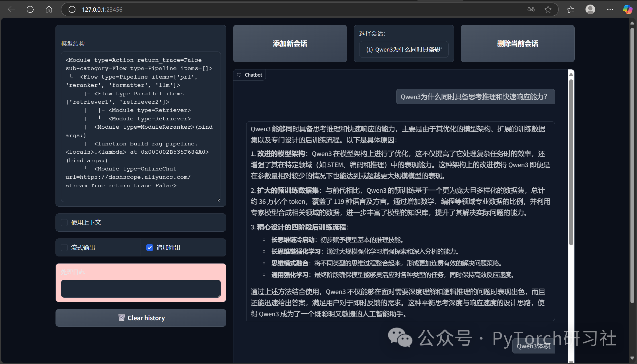Click the 删除当前会话 button
This screenshot has height=364, width=637.
517,44
